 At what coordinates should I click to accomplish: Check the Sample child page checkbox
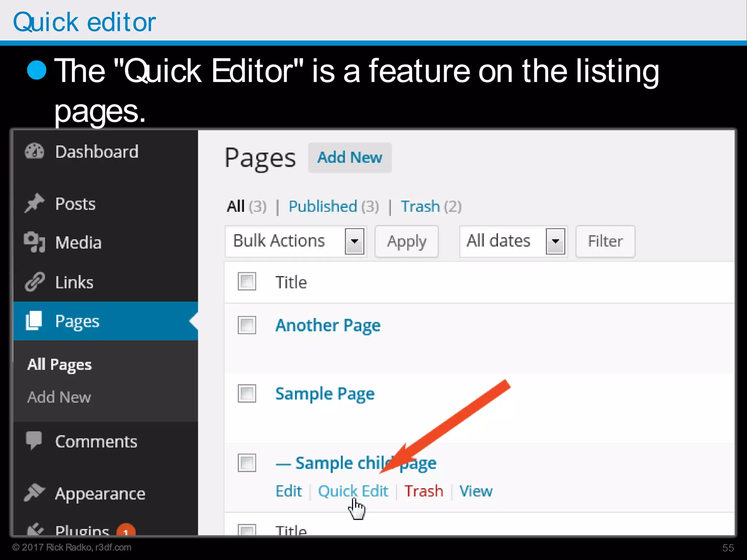[x=247, y=463]
